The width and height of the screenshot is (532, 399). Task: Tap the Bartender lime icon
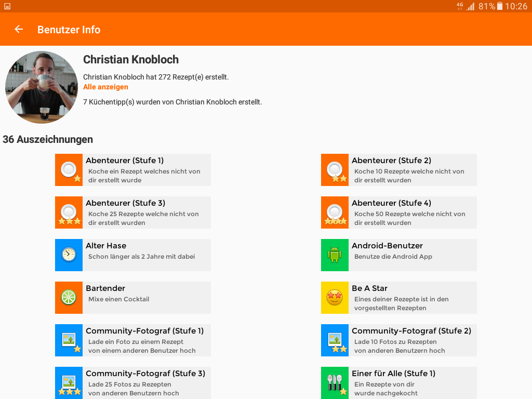tap(69, 298)
